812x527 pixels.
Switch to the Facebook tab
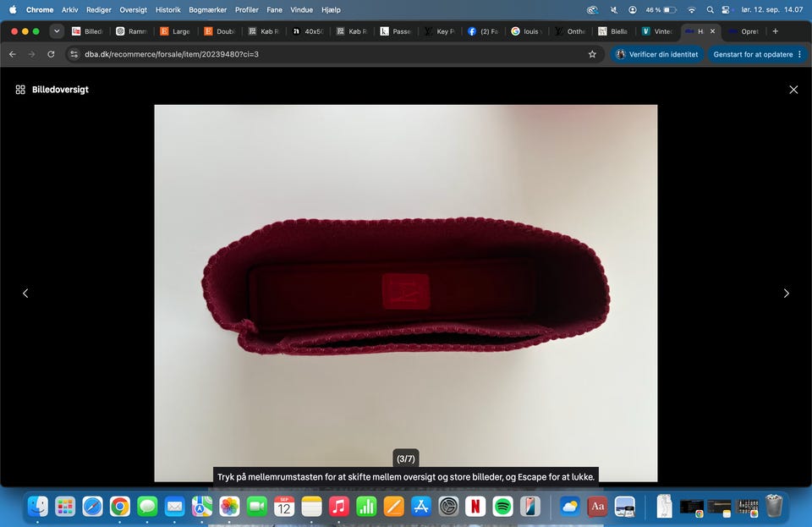pos(484,31)
